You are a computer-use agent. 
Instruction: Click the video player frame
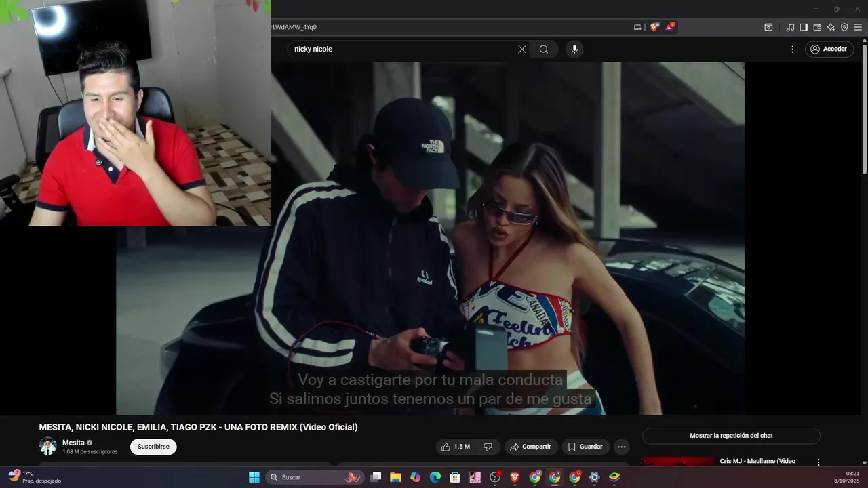[x=430, y=239]
